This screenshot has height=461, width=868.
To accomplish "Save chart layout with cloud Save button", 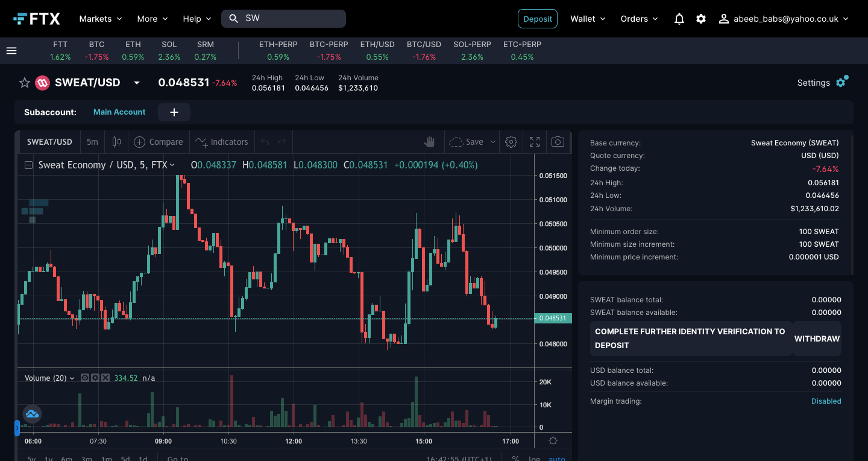I will coord(467,142).
